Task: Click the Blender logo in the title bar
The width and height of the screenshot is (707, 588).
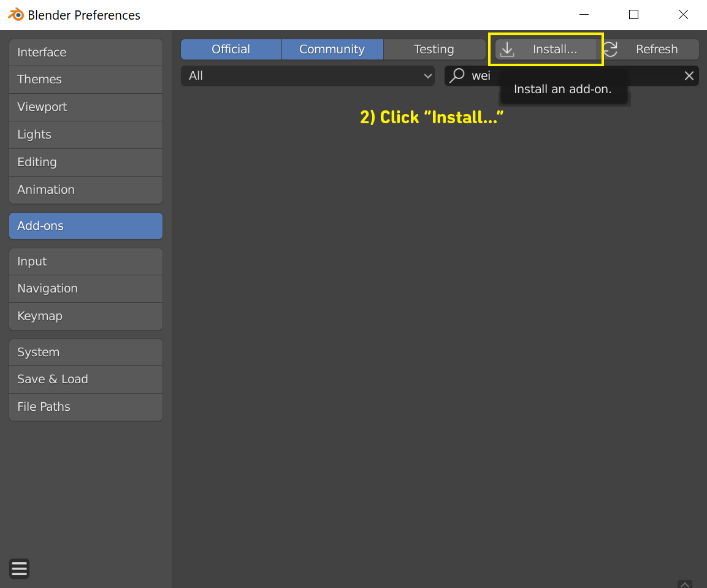Action: coord(16,15)
